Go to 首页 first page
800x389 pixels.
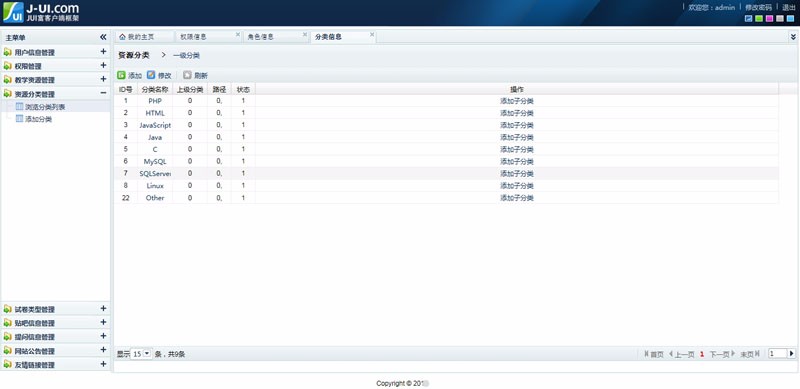[x=654, y=354]
